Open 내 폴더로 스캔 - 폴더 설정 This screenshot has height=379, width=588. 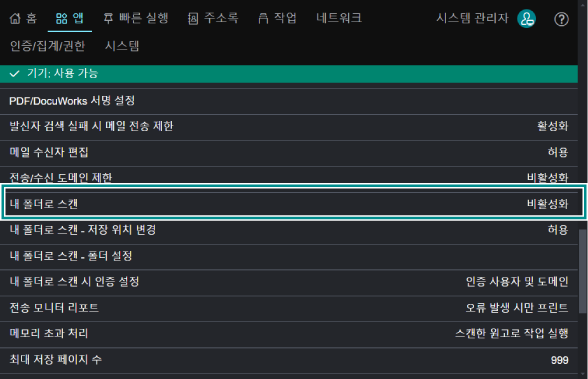(289, 257)
